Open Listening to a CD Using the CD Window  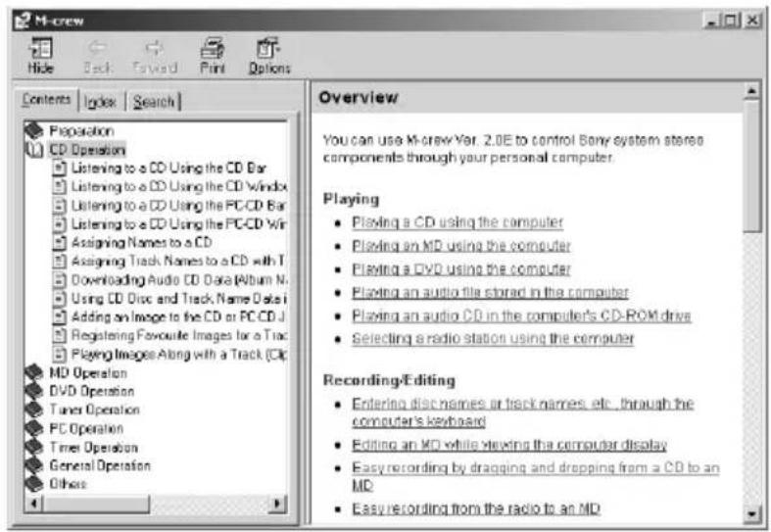[x=179, y=187]
